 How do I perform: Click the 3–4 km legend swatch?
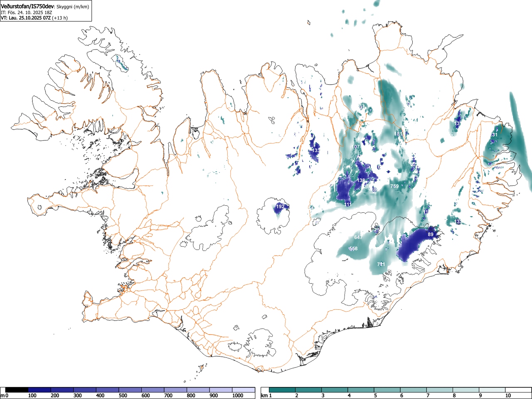(335, 390)
